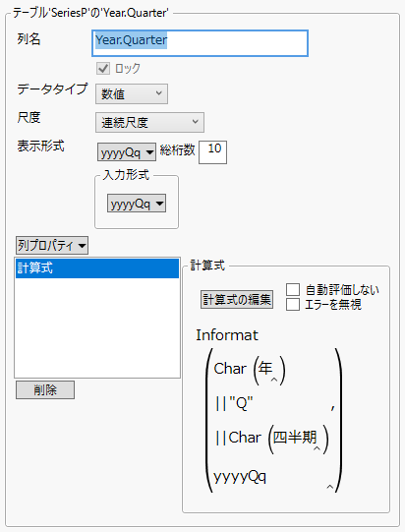Viewport: 405px width, 532px height.
Task: Enable the エラーを無視 checkbox
Action: 293,304
